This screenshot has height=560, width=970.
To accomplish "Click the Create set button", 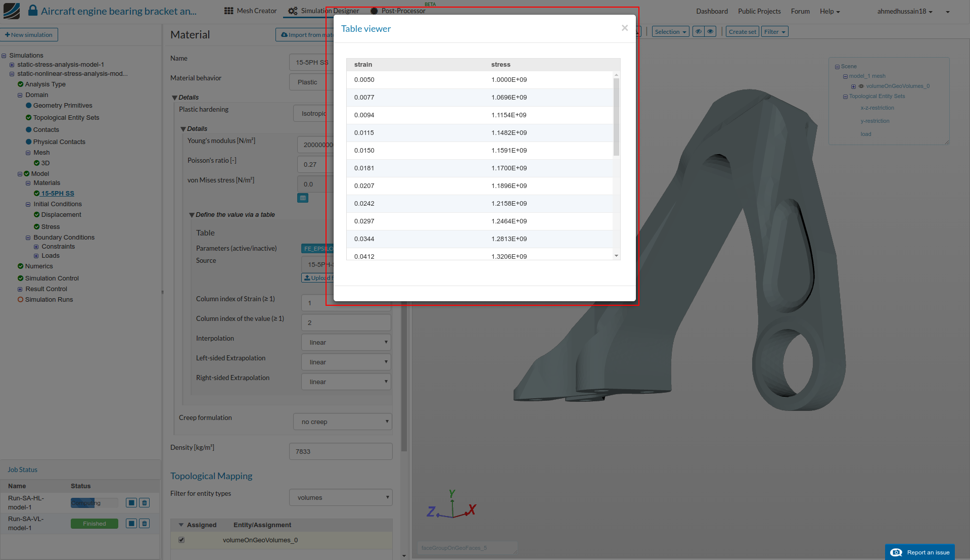I will pyautogui.click(x=742, y=32).
